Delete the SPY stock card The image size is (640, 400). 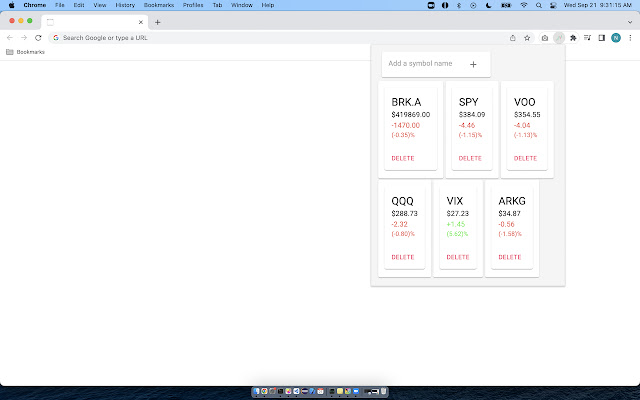(470, 158)
